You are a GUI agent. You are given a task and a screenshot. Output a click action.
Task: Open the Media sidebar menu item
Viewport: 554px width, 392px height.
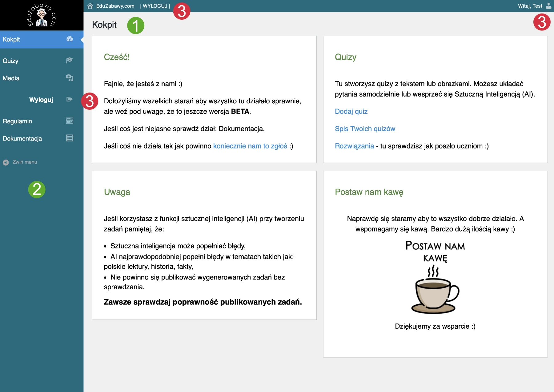11,78
